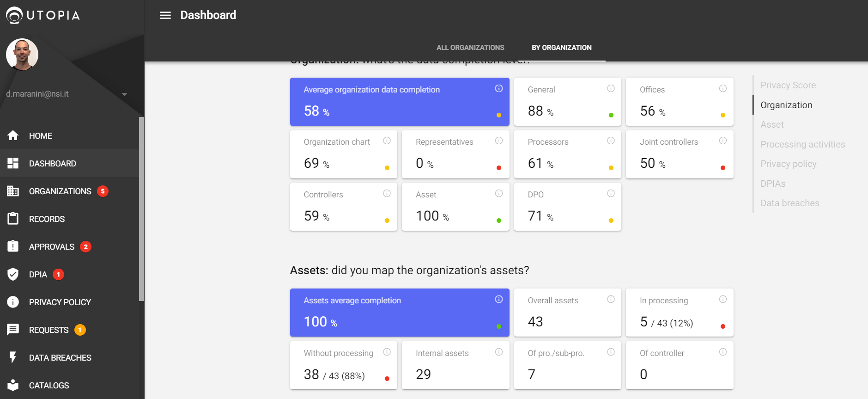Image resolution: width=868 pixels, height=399 pixels.
Task: Show info for Assets average completion
Action: tap(499, 299)
